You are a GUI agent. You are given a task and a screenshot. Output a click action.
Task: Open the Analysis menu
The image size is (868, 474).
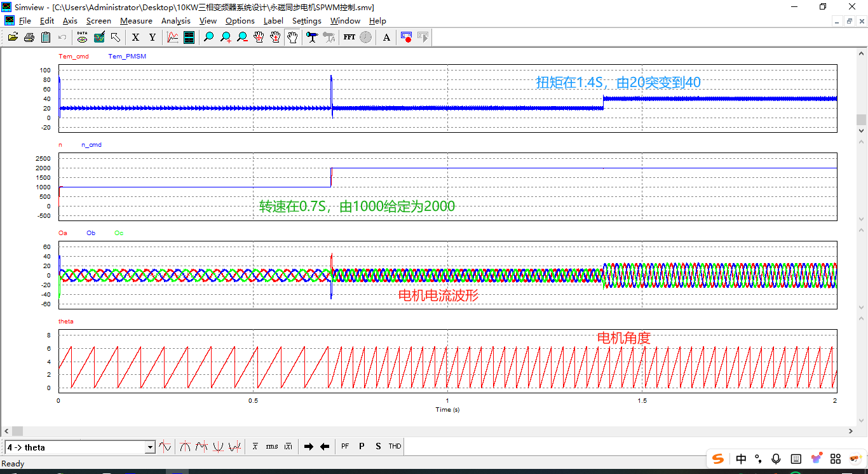click(x=175, y=21)
